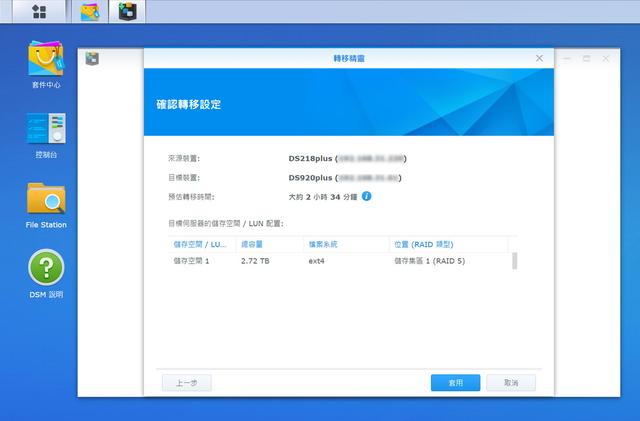This screenshot has height=421, width=640.
Task: Click the ext4 file system cell
Action: pyautogui.click(x=316, y=261)
